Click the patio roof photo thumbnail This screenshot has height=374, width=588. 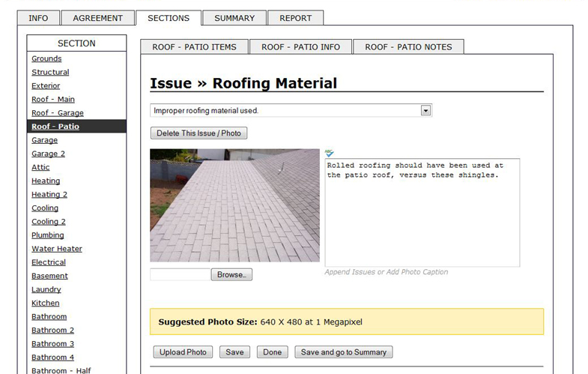234,205
